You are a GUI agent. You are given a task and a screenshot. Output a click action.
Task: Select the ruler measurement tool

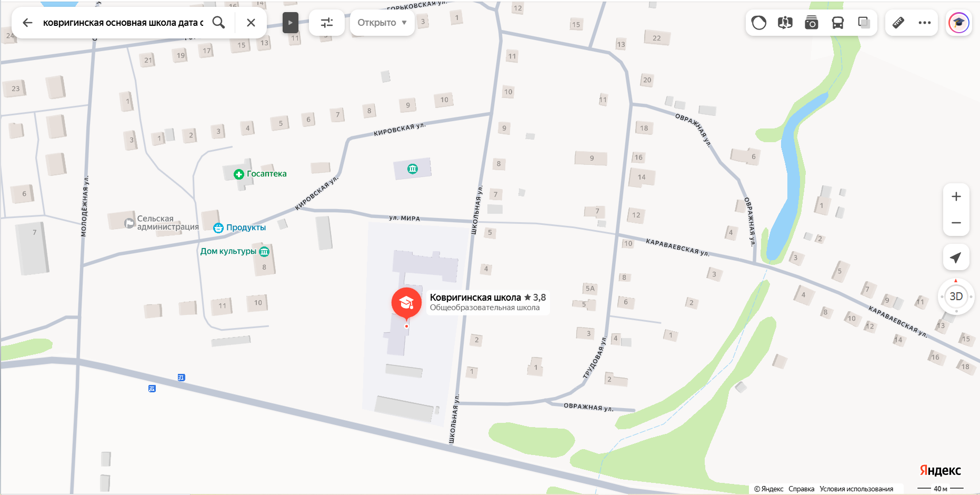pyautogui.click(x=898, y=23)
